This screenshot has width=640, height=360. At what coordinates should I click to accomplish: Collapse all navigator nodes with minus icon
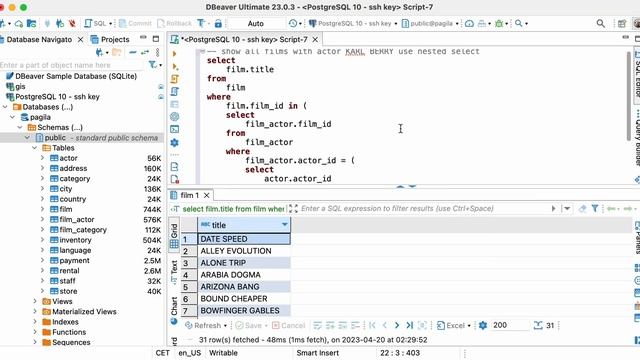point(133,52)
